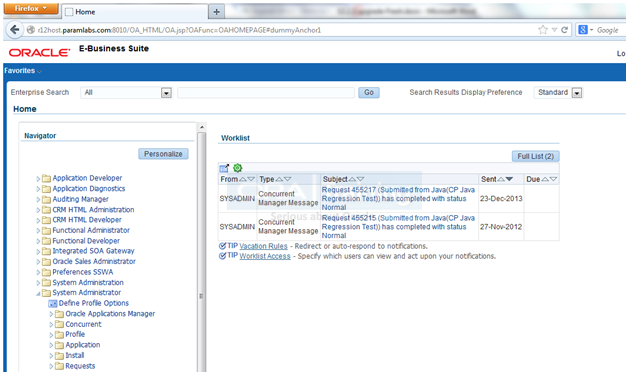The image size is (628, 374).
Task: Click the green worklist settings gear icon
Action: [x=238, y=168]
